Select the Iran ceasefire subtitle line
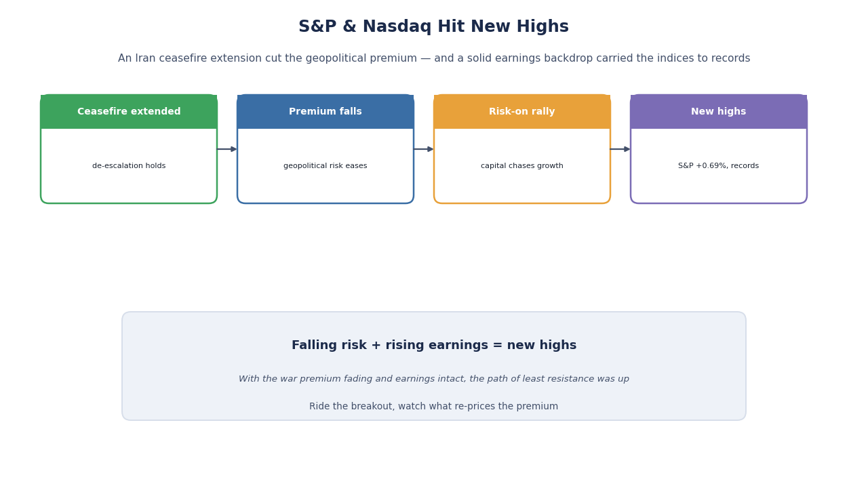This screenshot has height=488, width=868. [x=434, y=59]
